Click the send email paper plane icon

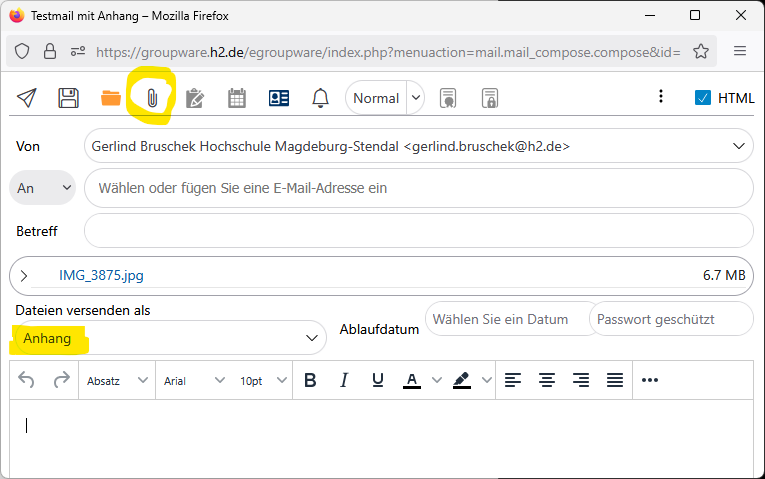click(x=27, y=98)
